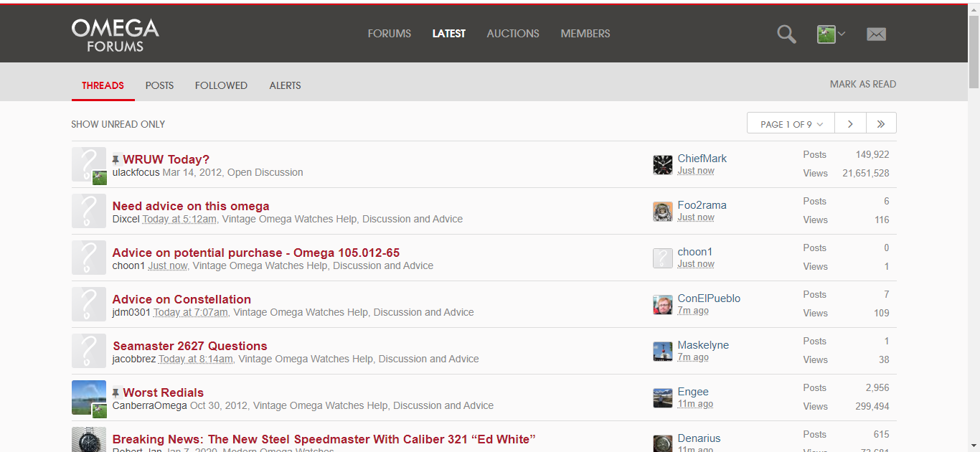Viewport: 980px width, 452px height.
Task: Click the Omega Forums logo
Action: coord(115,35)
